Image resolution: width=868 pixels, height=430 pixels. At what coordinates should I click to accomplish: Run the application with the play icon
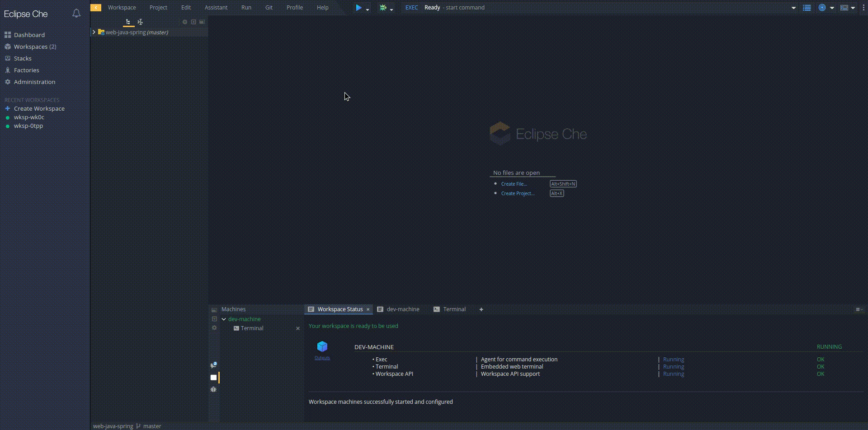[359, 8]
